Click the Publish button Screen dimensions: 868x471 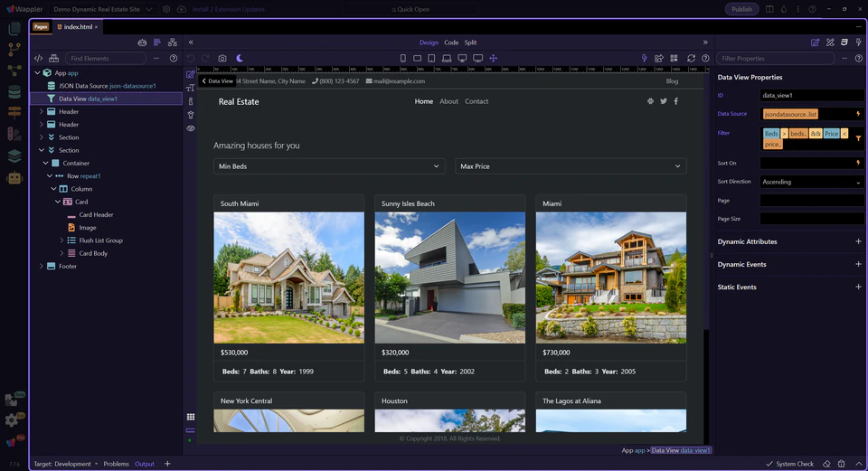point(741,9)
